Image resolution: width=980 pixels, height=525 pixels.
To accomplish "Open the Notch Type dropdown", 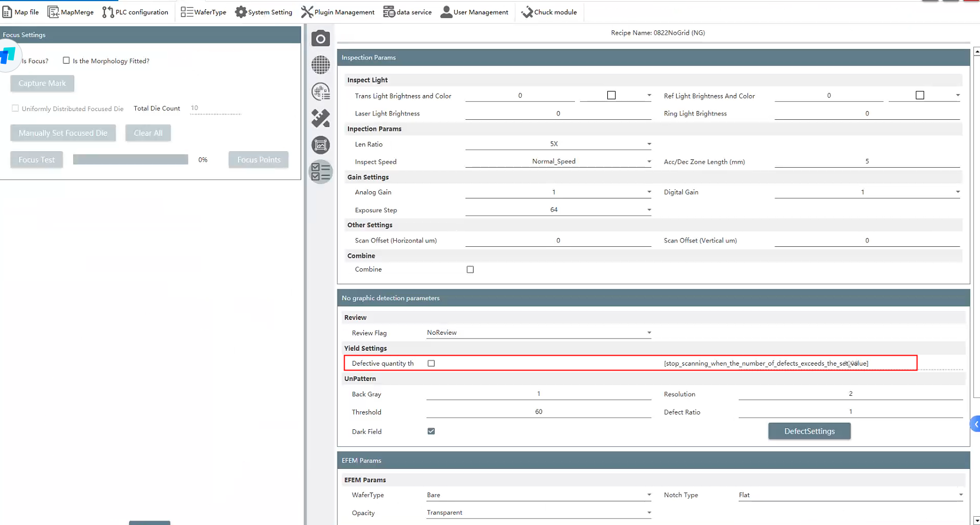I will click(960, 495).
